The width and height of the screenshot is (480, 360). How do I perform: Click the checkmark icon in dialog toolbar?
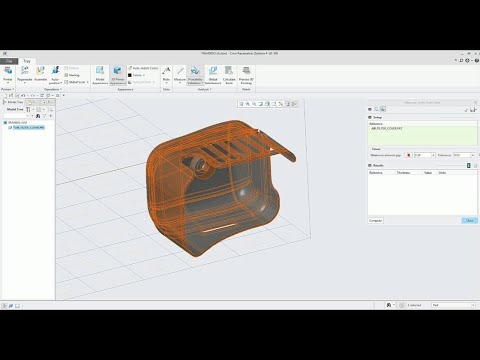pyautogui.click(x=466, y=109)
